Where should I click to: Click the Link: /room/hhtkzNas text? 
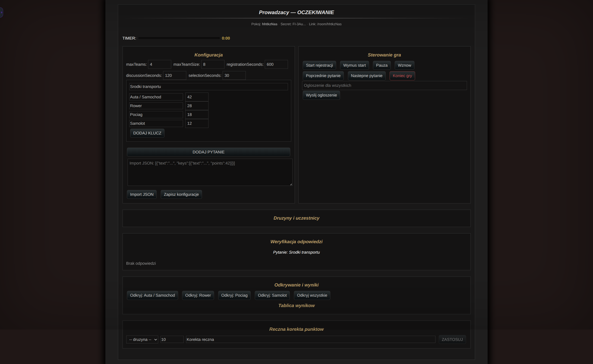(325, 24)
